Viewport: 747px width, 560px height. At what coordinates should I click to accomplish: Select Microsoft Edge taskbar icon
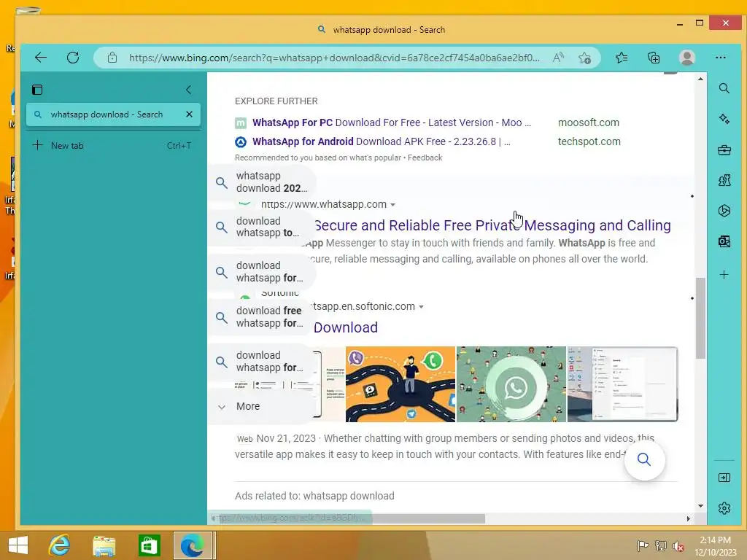point(193,545)
